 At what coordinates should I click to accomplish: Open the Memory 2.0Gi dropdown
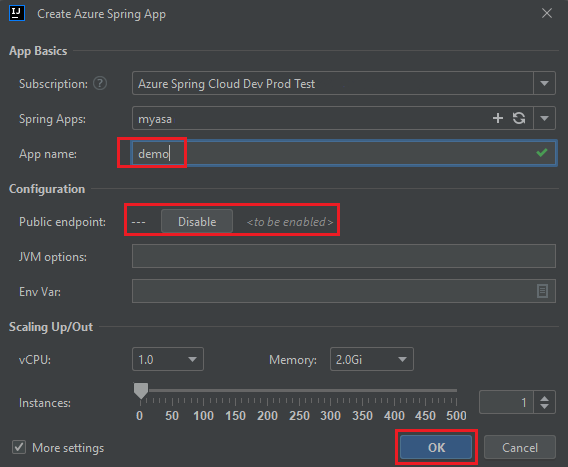tap(372, 359)
